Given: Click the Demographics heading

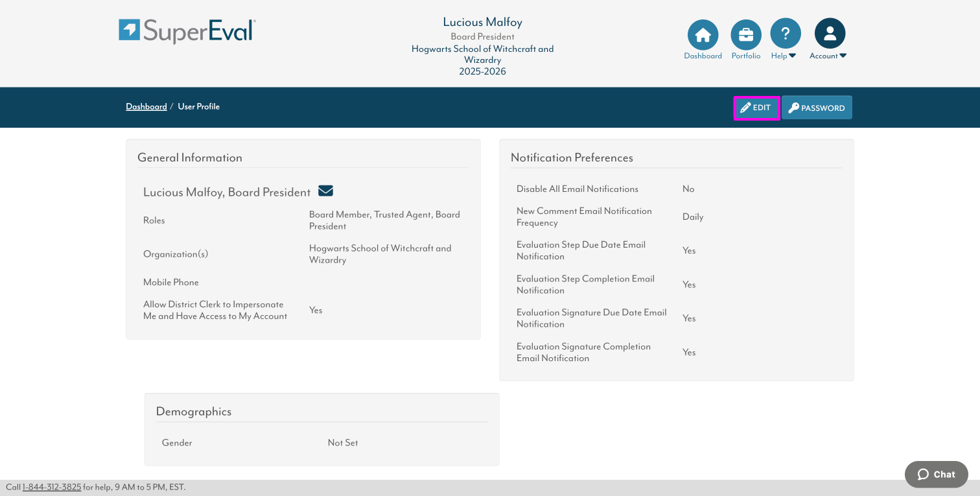Looking at the screenshot, I should click(x=194, y=412).
